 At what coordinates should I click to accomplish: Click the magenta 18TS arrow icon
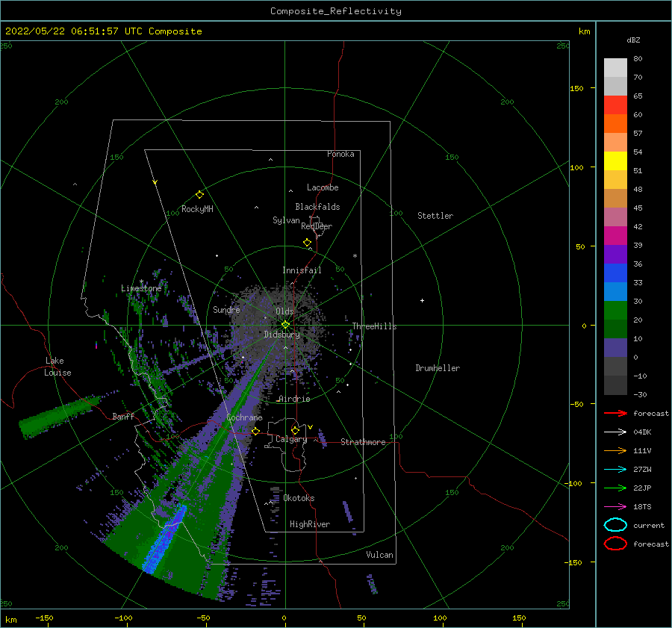point(615,507)
